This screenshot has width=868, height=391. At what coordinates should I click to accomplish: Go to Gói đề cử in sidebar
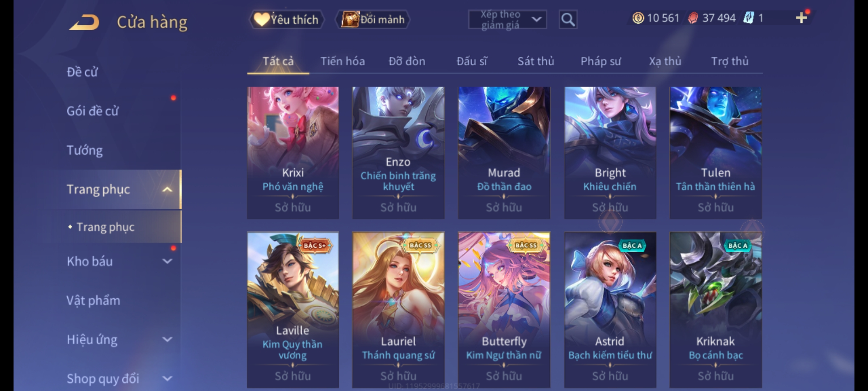[93, 111]
